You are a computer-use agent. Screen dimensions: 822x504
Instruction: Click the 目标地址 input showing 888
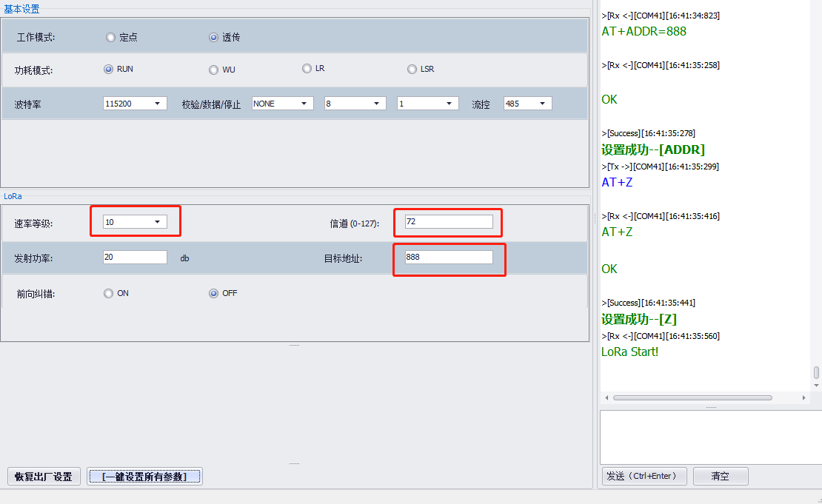pos(448,257)
